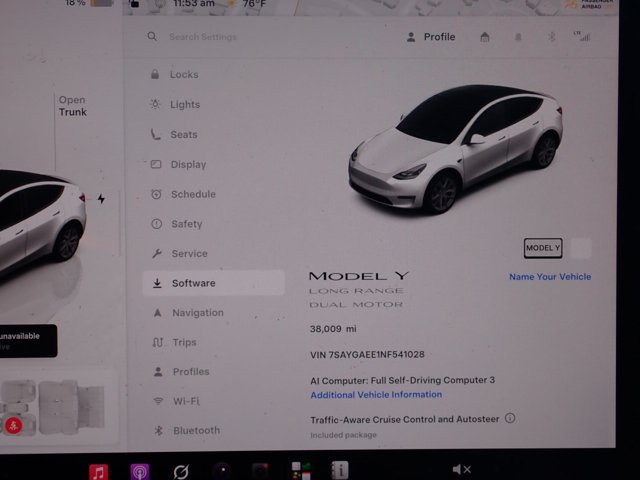Tap the charging bolt icon by car
The image size is (640, 480).
101,199
